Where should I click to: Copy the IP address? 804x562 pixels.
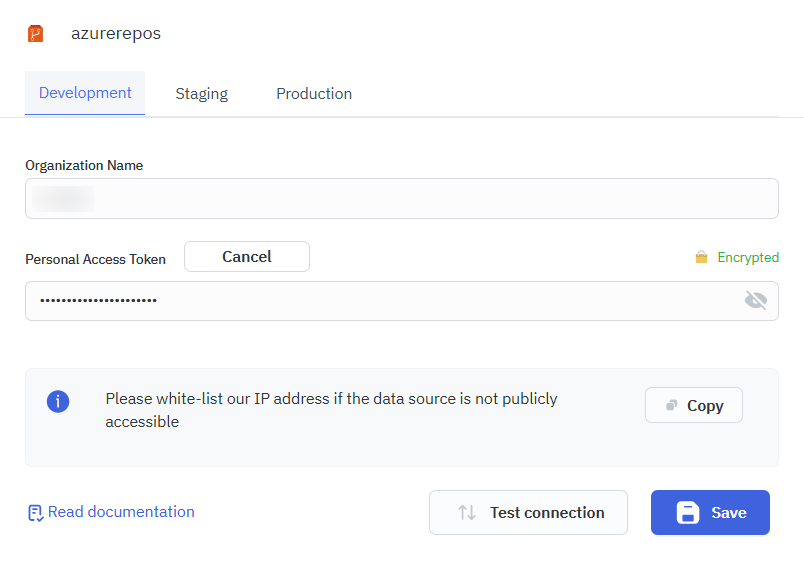pos(694,405)
